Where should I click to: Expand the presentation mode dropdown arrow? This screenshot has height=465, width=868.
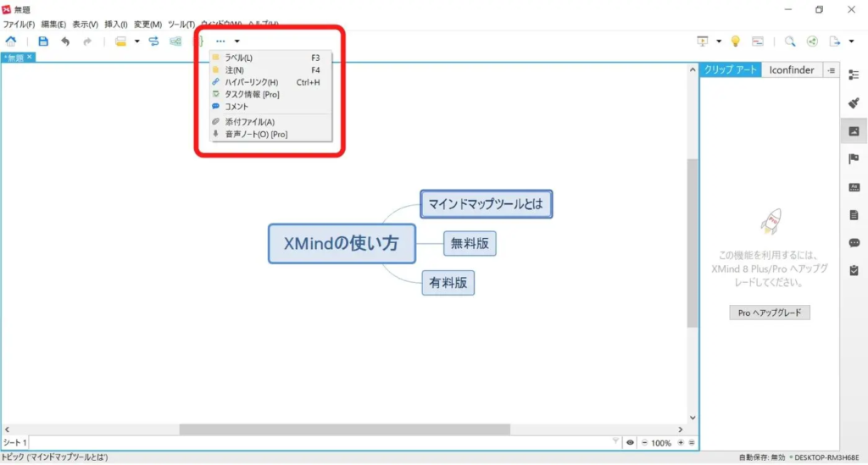click(719, 42)
